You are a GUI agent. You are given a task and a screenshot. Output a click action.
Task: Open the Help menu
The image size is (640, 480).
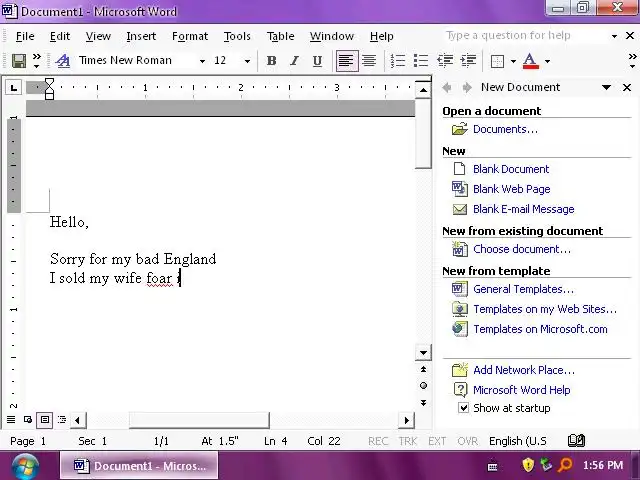pyautogui.click(x=382, y=36)
